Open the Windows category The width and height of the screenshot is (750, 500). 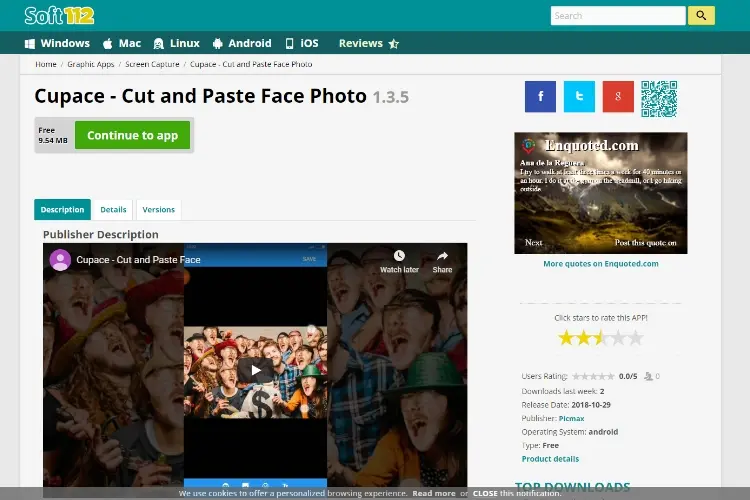[57, 44]
